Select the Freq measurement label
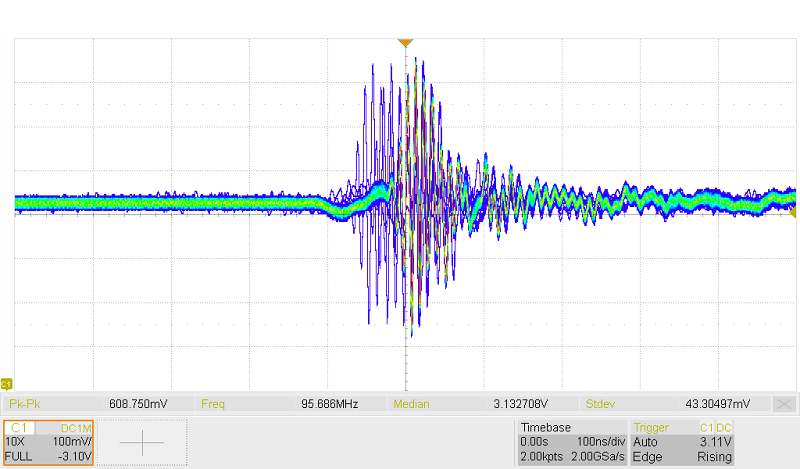This screenshot has height=469, width=800. tap(215, 404)
